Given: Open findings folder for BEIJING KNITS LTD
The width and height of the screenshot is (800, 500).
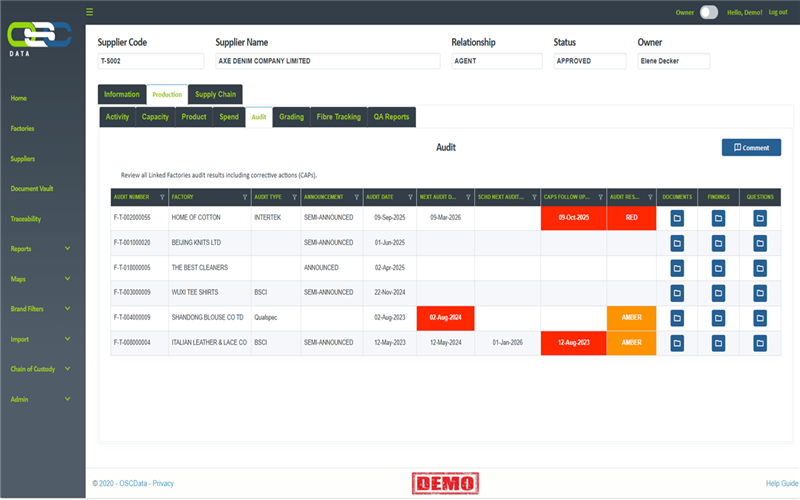Looking at the screenshot, I should tap(718, 242).
